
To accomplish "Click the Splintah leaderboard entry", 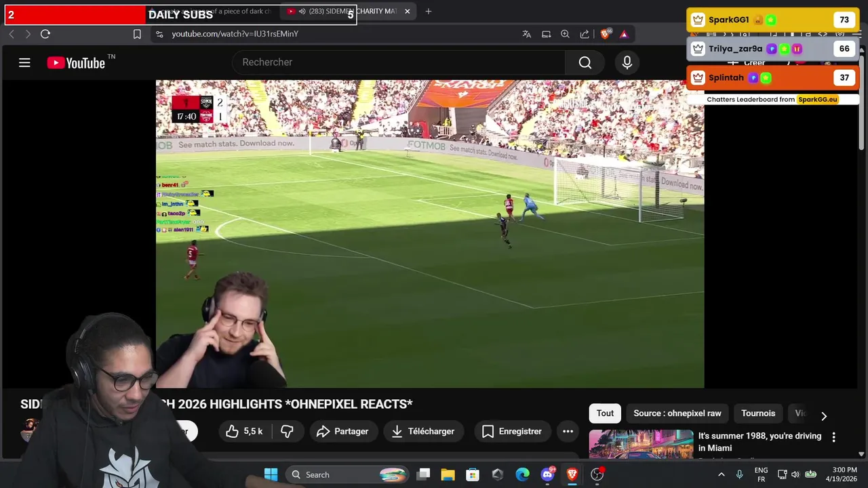I will click(772, 78).
